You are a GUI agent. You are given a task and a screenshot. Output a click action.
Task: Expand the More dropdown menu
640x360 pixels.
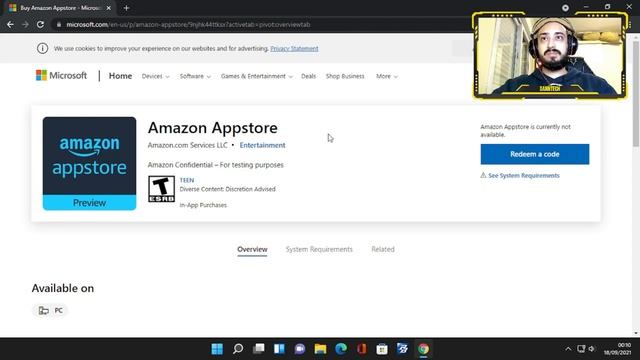click(387, 76)
